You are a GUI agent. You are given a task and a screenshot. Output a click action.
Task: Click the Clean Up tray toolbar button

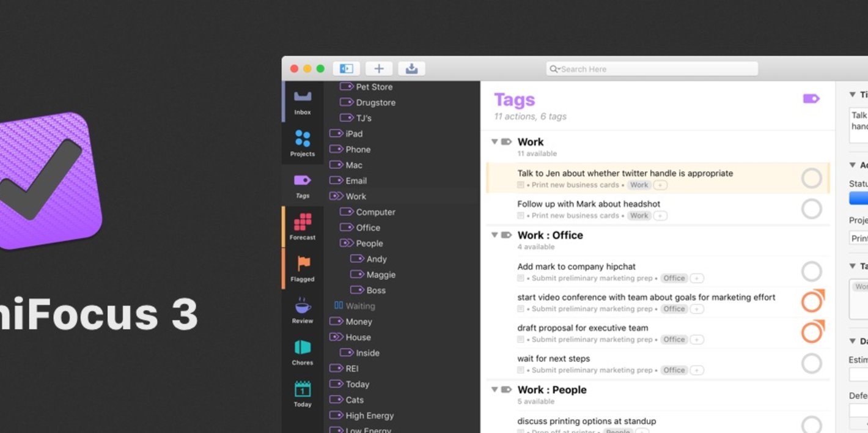[411, 68]
